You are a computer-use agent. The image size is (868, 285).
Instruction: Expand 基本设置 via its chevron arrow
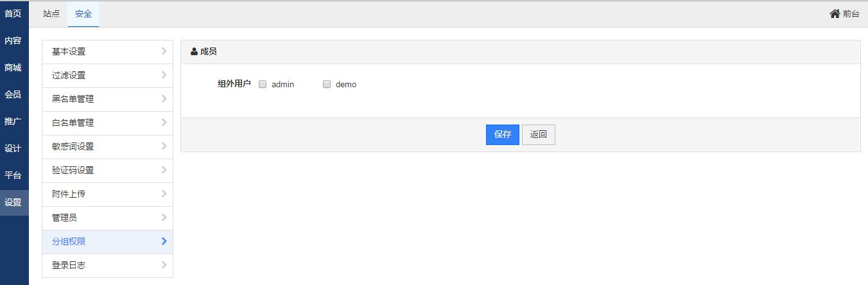164,51
